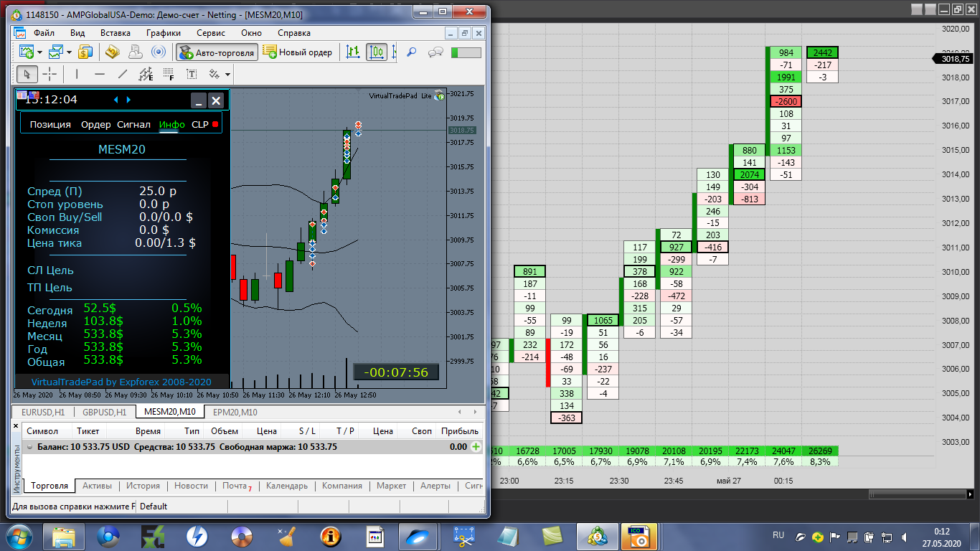Open the История terminal tab
The width and height of the screenshot is (980, 551).
tap(143, 486)
